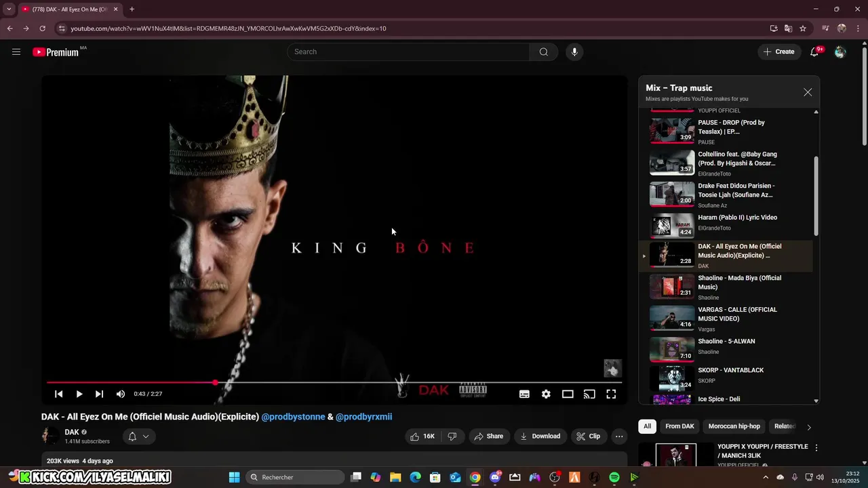Toggle subtitles/closed captions

click(x=524, y=394)
